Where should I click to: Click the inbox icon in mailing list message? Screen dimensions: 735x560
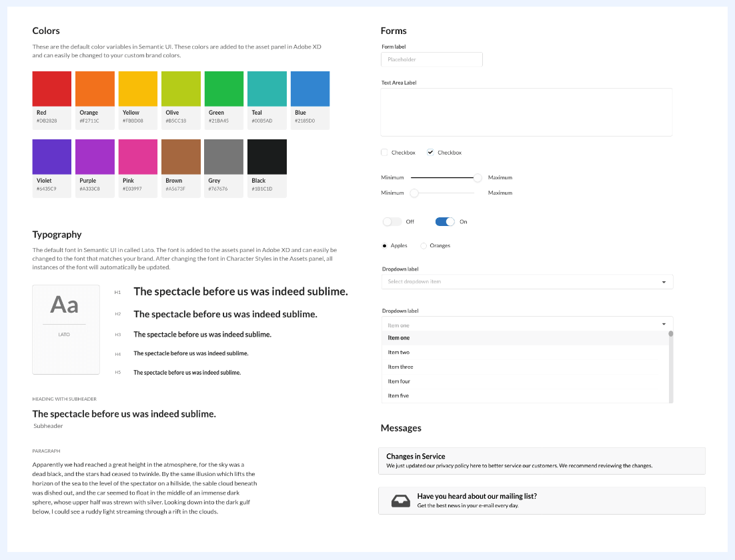(401, 501)
